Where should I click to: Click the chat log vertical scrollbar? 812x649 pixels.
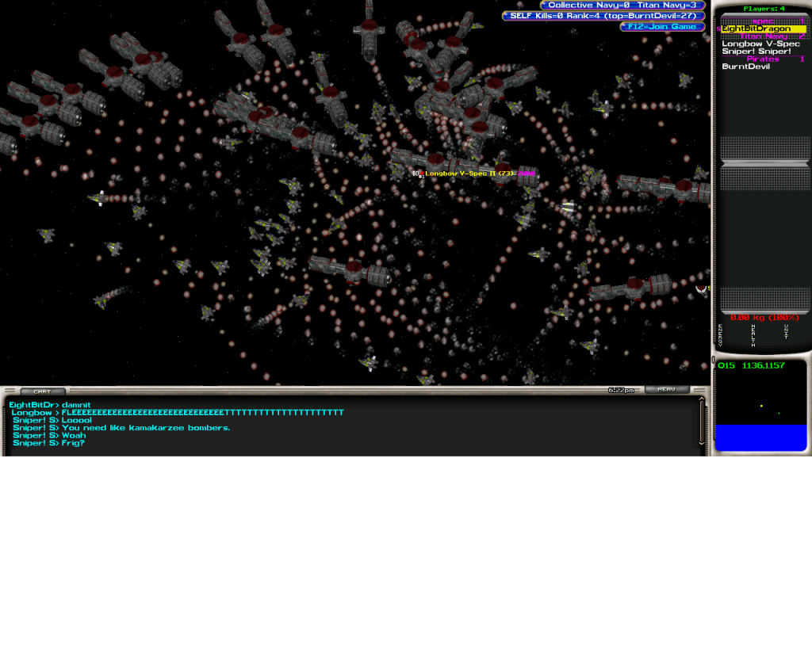point(701,422)
